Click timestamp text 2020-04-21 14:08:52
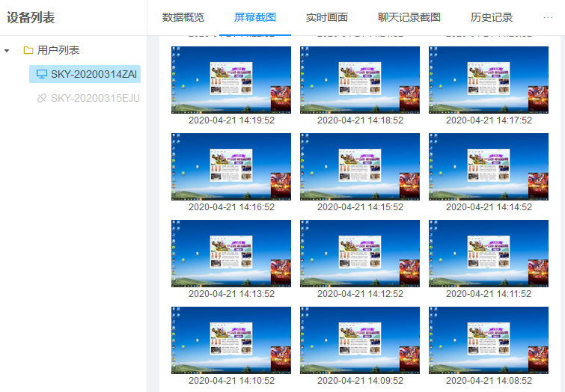565x392 pixels. [489, 381]
